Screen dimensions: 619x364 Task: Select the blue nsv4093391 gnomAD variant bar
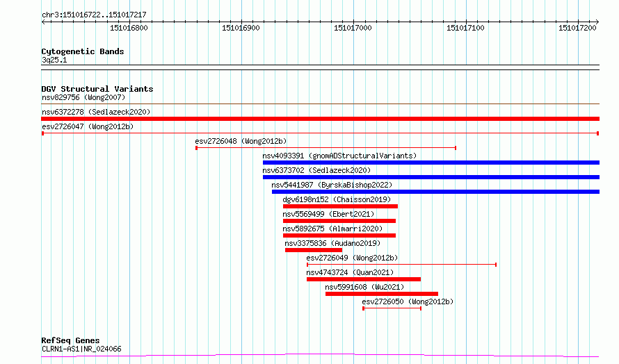(431, 163)
